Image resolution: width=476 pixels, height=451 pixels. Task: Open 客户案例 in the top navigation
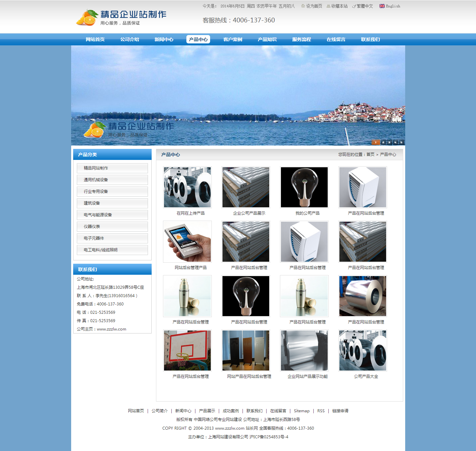(x=232, y=39)
